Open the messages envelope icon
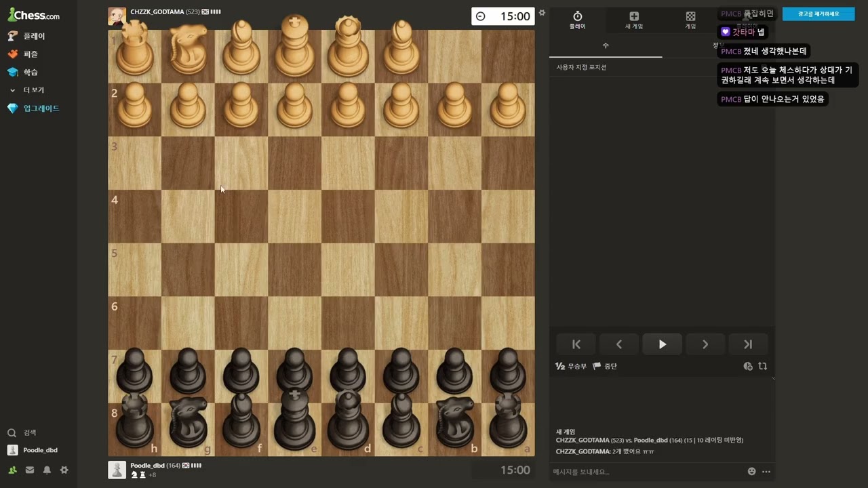Viewport: 868px width, 488px height. (30, 470)
